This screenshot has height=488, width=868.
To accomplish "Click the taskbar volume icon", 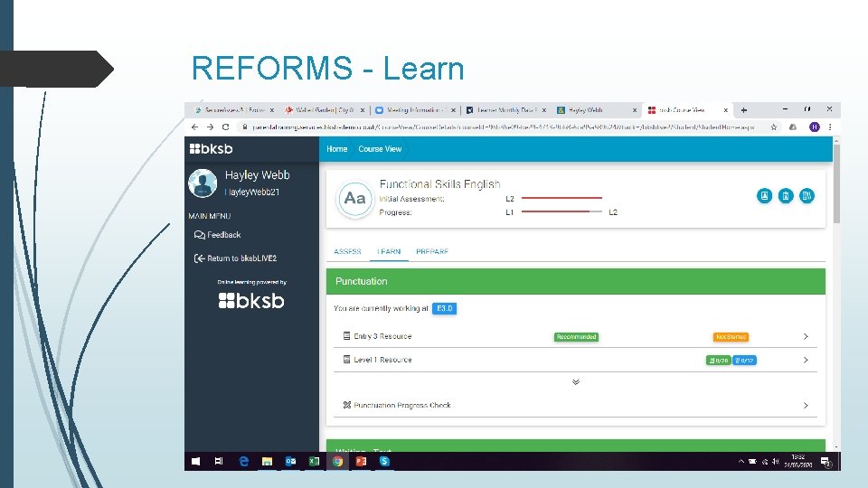I will (775, 462).
